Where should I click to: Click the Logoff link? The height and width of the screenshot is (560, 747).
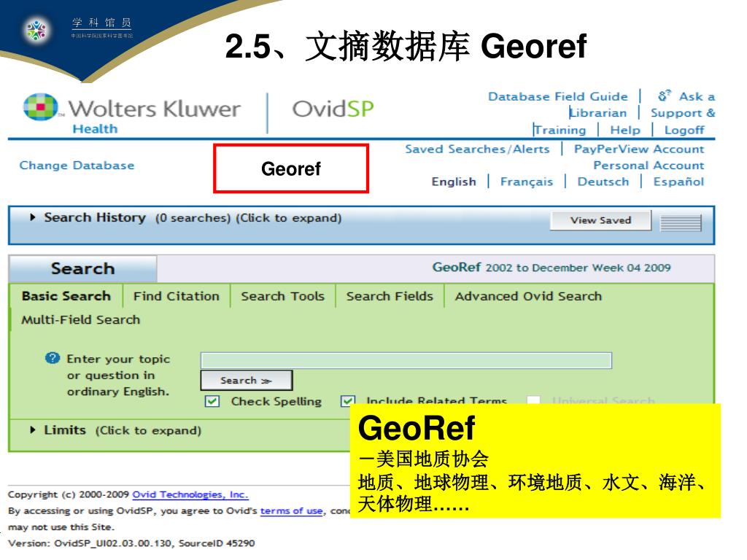click(x=684, y=130)
